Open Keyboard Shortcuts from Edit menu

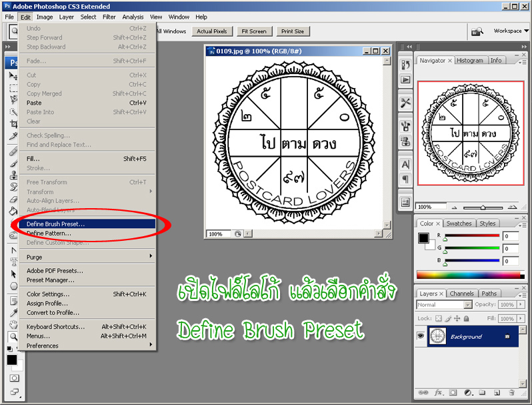[x=87, y=326]
